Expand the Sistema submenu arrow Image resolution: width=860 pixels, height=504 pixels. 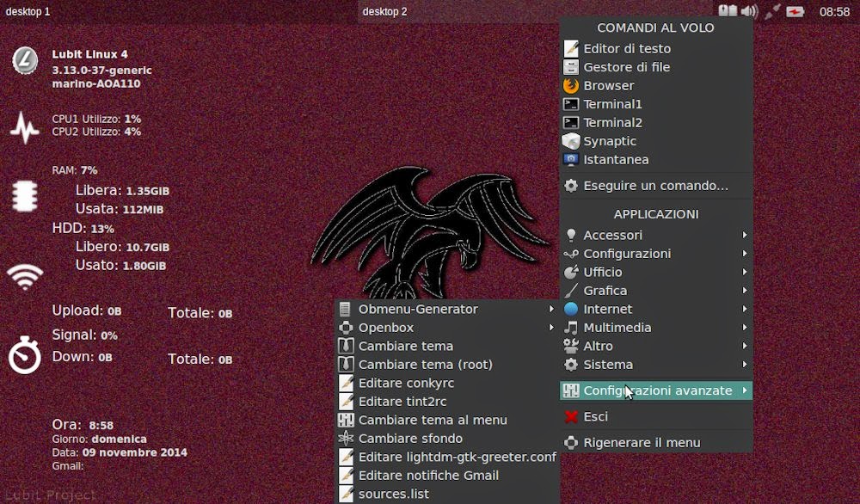pyautogui.click(x=744, y=364)
